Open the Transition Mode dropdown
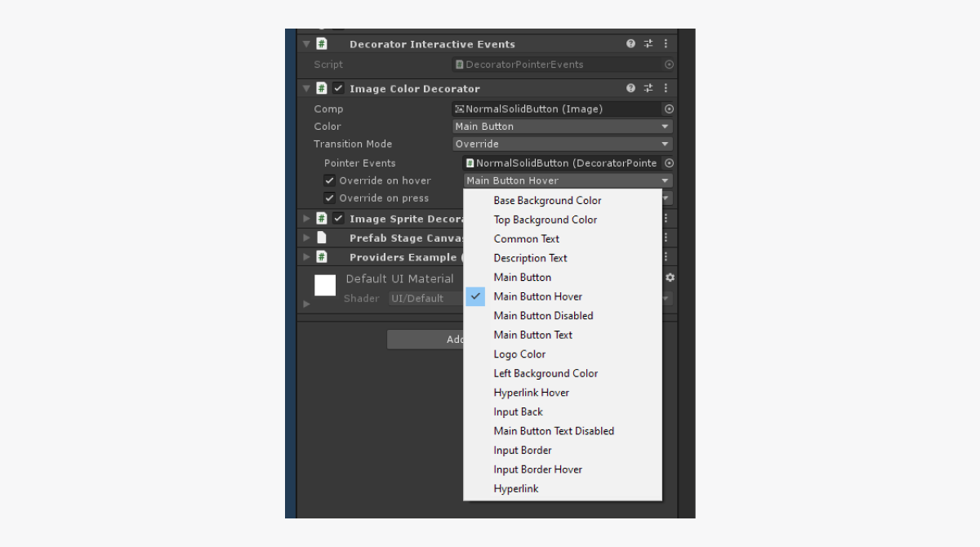The image size is (980, 547). click(563, 144)
